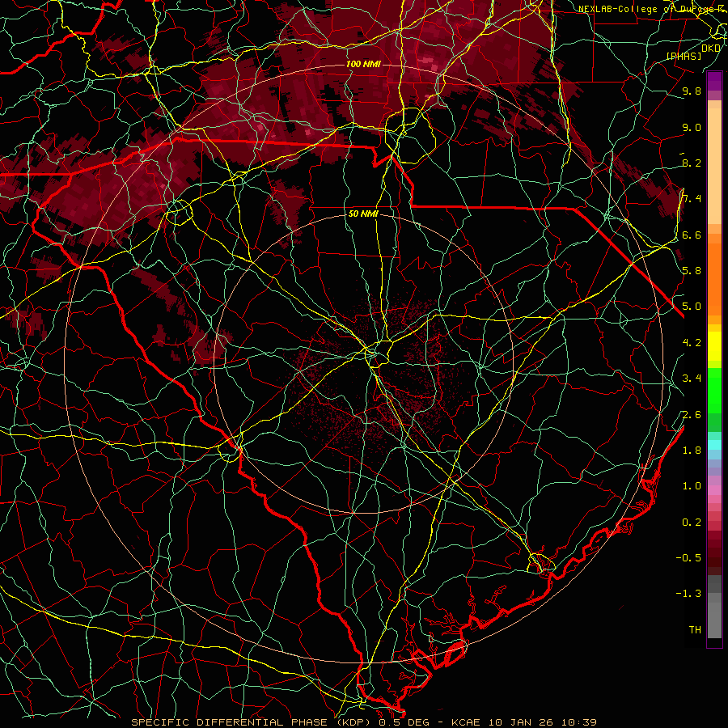Select the 9.0 value on the scale
The width and height of the screenshot is (728, 728).
pos(692,128)
